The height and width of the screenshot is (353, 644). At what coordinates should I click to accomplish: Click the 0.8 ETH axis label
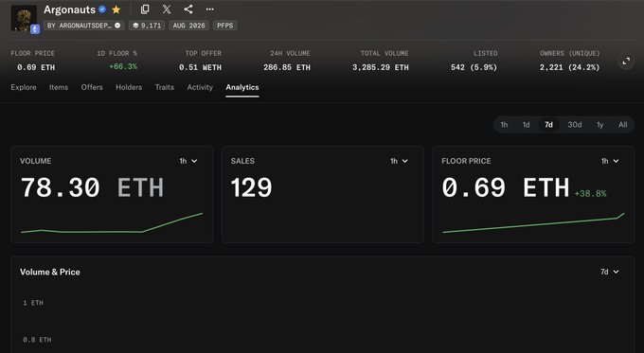tap(37, 340)
